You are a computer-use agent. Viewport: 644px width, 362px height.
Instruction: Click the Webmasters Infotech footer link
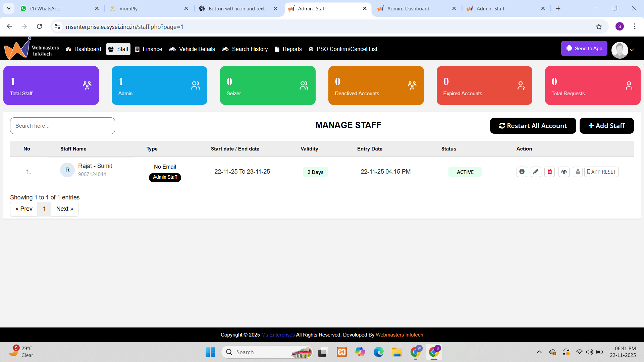[399, 335]
